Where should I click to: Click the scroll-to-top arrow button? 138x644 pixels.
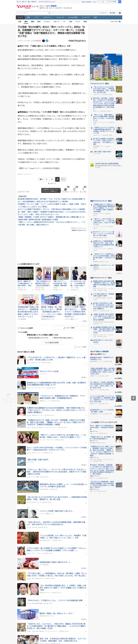[x=133, y=398]
